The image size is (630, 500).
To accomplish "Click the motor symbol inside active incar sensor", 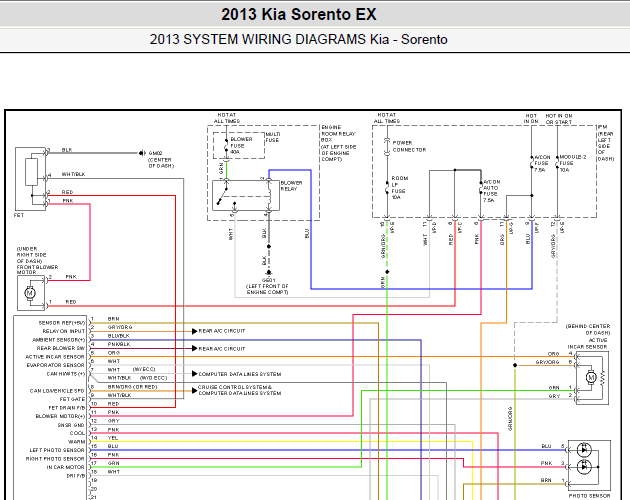I will click(590, 378).
